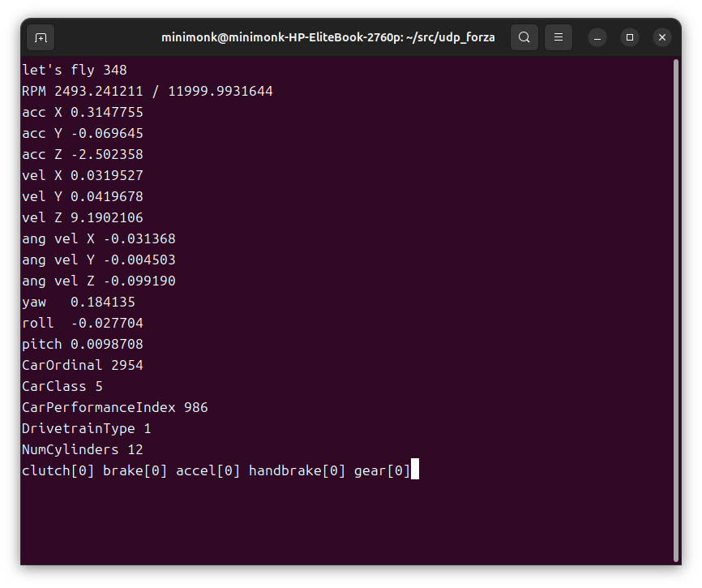Click the ang vel Z -0.099190 line
Image resolution: width=702 pixels, height=588 pixels.
(99, 281)
